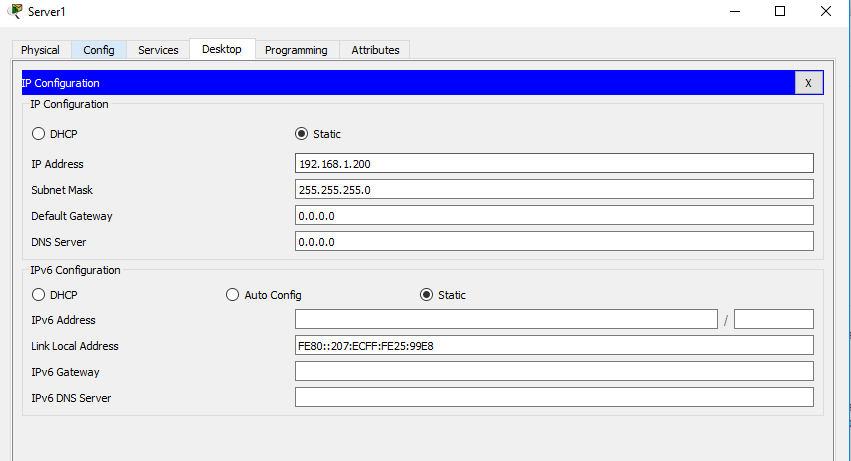Focus the IPv6 DNS Server field
The width and height of the screenshot is (851, 461).
coord(554,397)
